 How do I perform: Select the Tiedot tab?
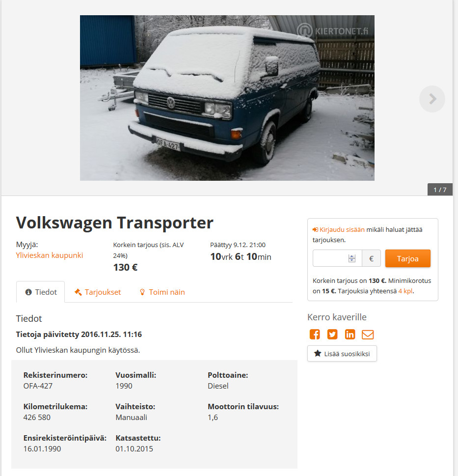(x=40, y=292)
